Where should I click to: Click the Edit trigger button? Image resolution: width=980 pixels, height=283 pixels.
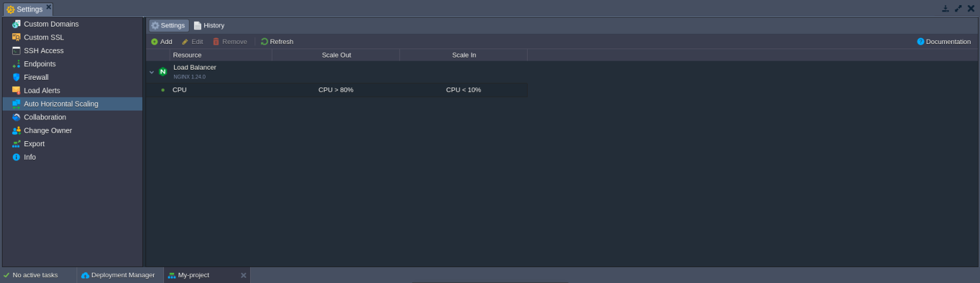click(192, 42)
